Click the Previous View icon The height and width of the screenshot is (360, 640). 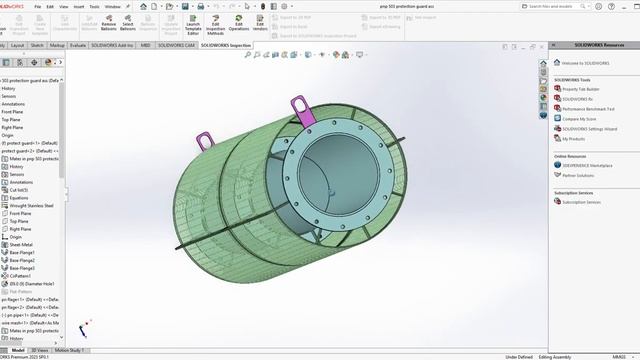(x=266, y=55)
